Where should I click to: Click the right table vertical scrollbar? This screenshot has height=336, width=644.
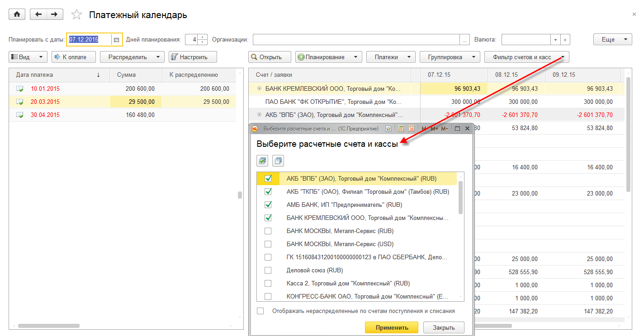pyautogui.click(x=629, y=135)
